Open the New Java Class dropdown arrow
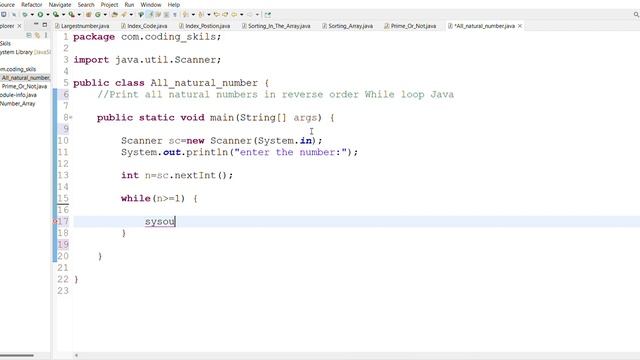The height and width of the screenshot is (360, 640). coord(105,15)
